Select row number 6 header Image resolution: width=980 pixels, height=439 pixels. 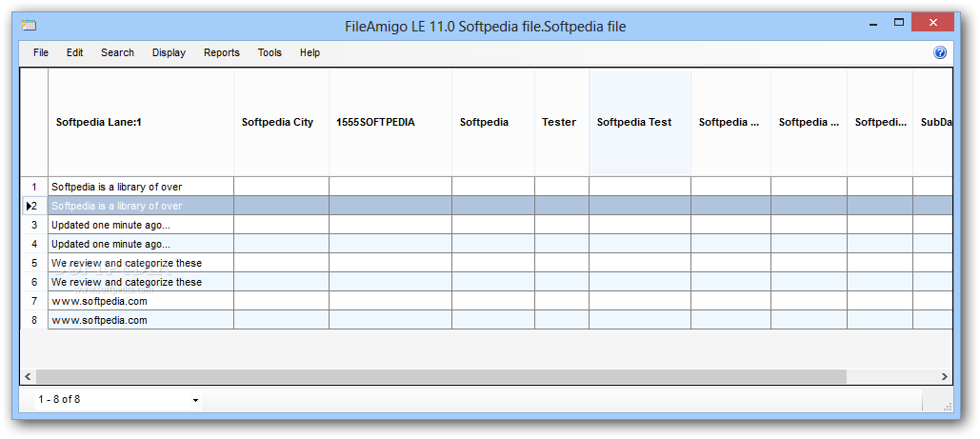[x=34, y=282]
